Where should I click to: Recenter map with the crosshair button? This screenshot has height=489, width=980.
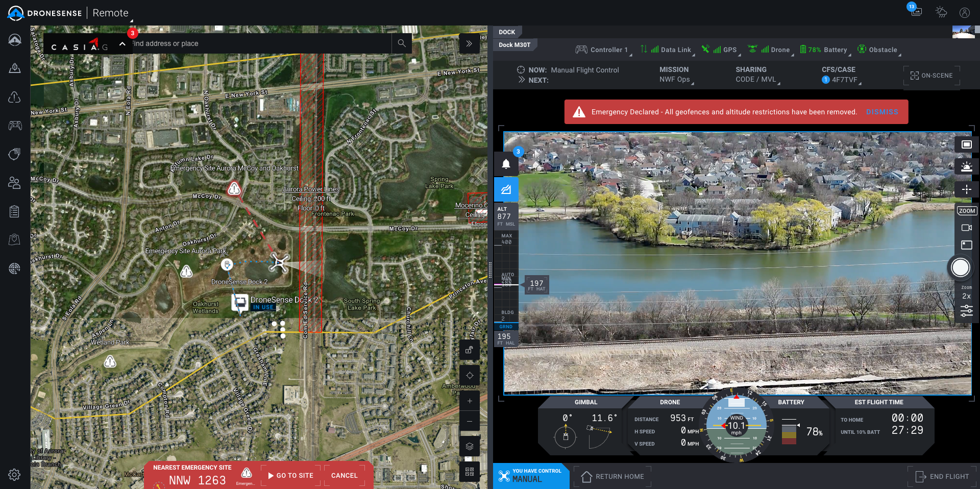click(470, 376)
